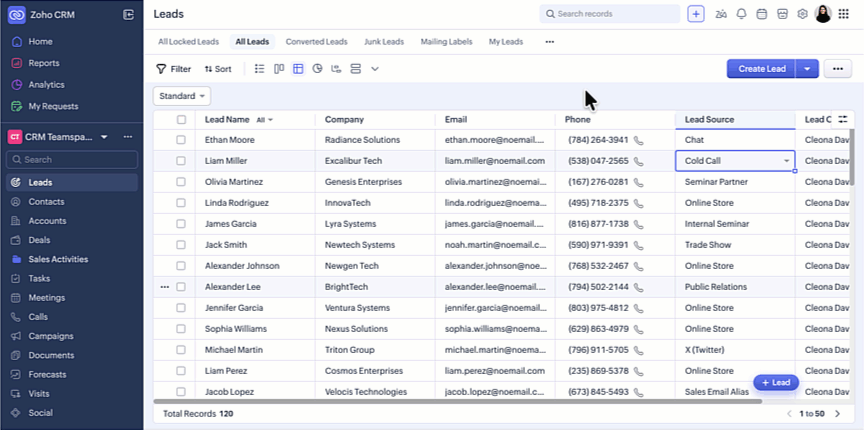Open the apps grid launcher
The image size is (864, 430).
843,14
